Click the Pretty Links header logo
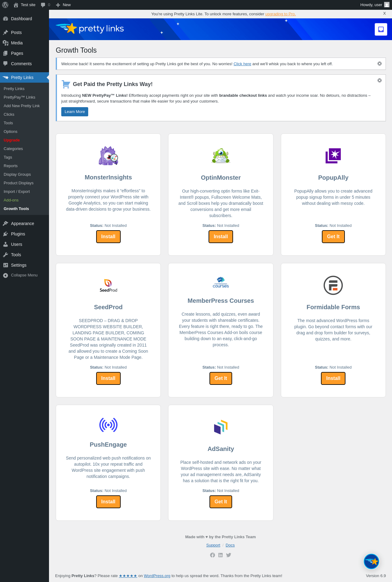 (90, 28)
